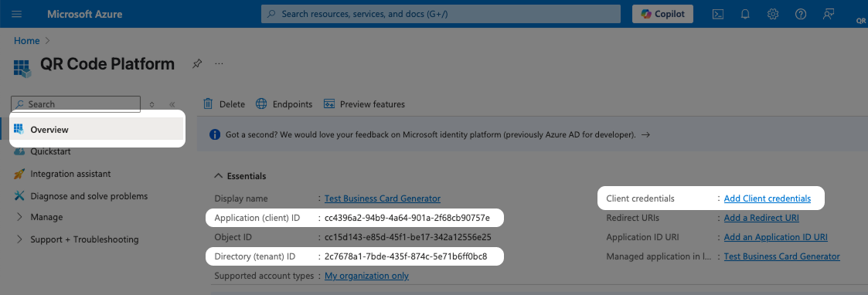The width and height of the screenshot is (868, 295).
Task: Focus the search resources, services, and docs field
Action: [x=441, y=14]
